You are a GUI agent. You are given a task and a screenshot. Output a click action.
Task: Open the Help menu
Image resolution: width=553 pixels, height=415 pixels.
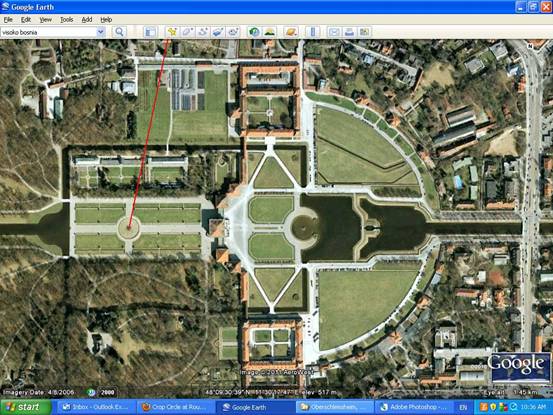point(106,20)
